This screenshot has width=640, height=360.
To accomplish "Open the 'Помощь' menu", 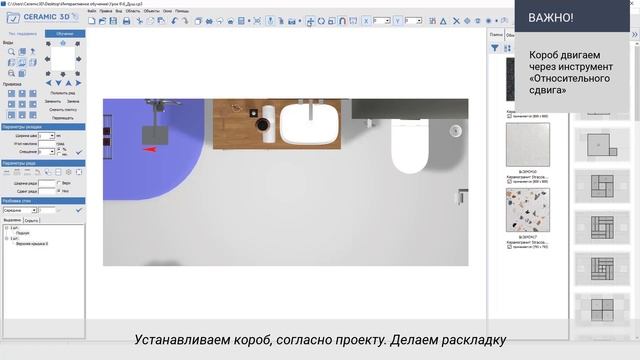I will click(182, 11).
